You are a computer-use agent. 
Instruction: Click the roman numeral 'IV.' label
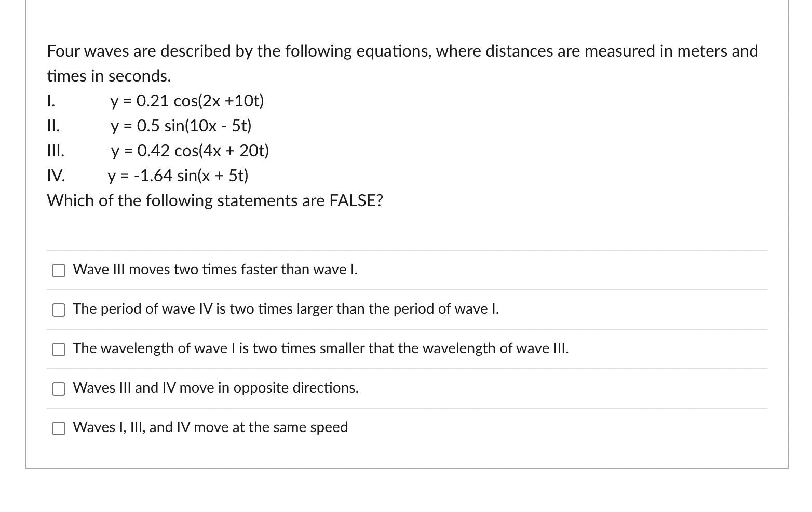(55, 176)
